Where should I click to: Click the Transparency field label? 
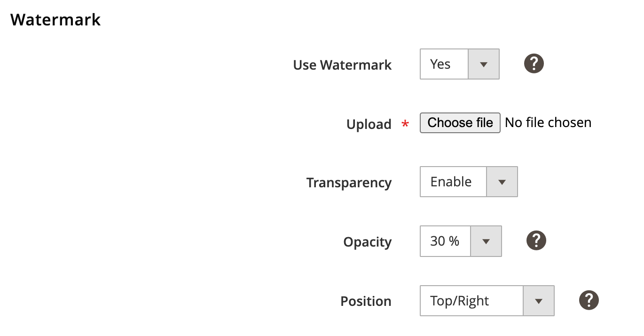pyautogui.click(x=349, y=183)
